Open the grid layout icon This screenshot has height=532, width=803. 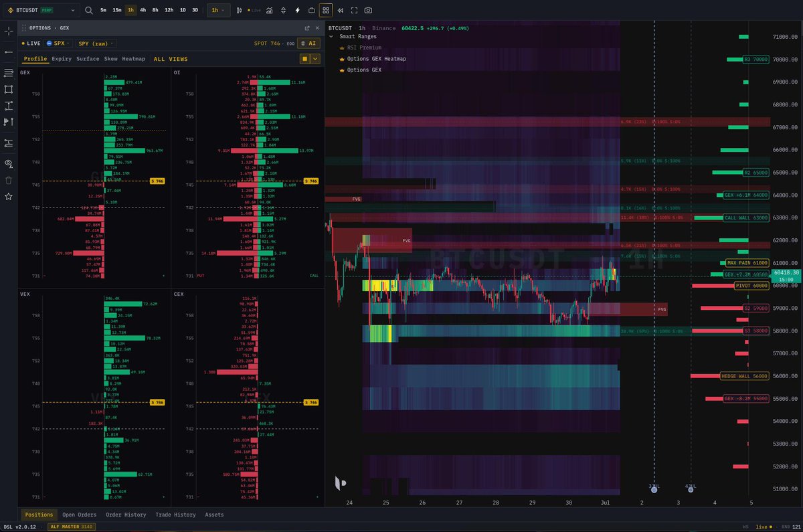pyautogui.click(x=326, y=10)
